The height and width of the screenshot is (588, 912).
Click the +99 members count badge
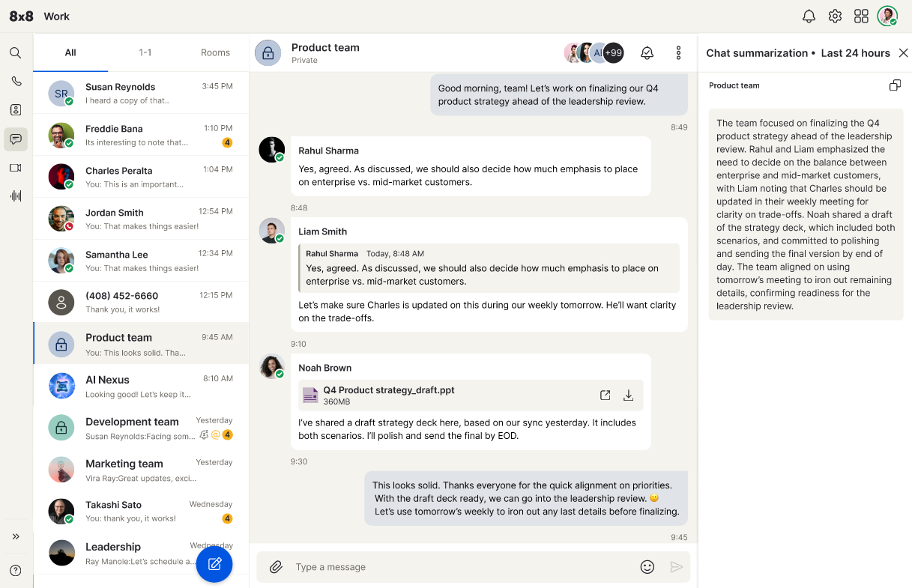(614, 52)
